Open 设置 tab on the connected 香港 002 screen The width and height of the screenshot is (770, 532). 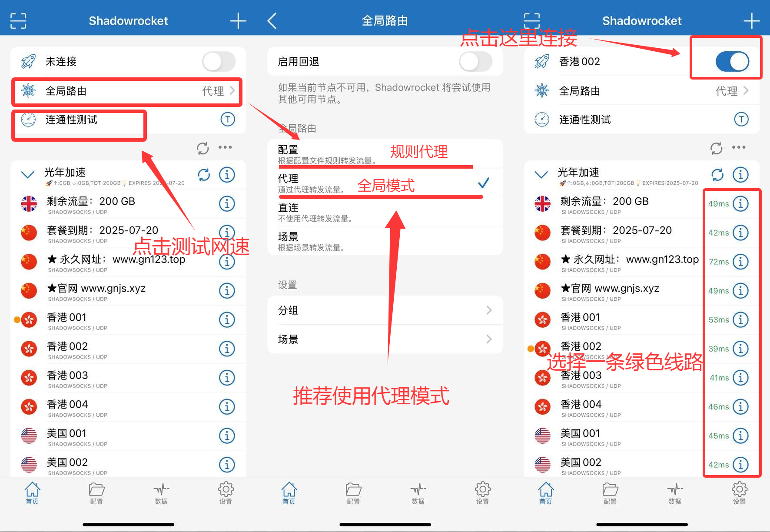[739, 493]
